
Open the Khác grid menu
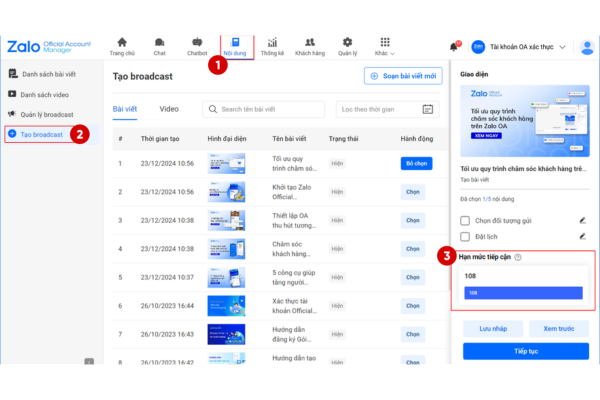[385, 47]
